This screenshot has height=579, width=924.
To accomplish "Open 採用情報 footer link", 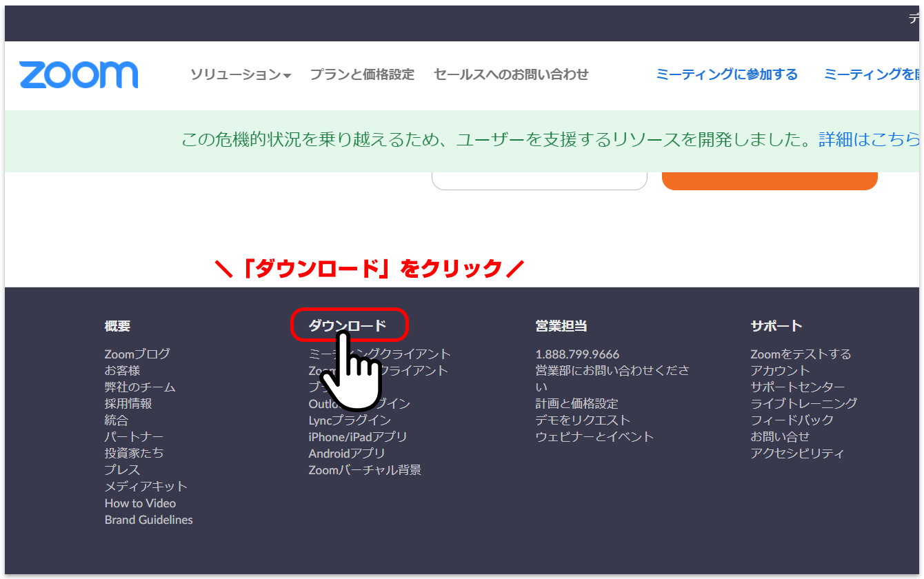I will click(x=128, y=404).
